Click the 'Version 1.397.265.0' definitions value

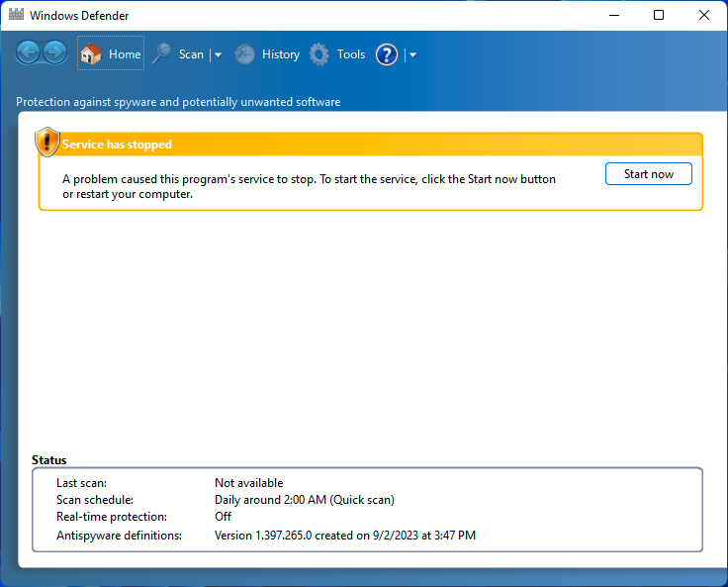pyautogui.click(x=345, y=536)
